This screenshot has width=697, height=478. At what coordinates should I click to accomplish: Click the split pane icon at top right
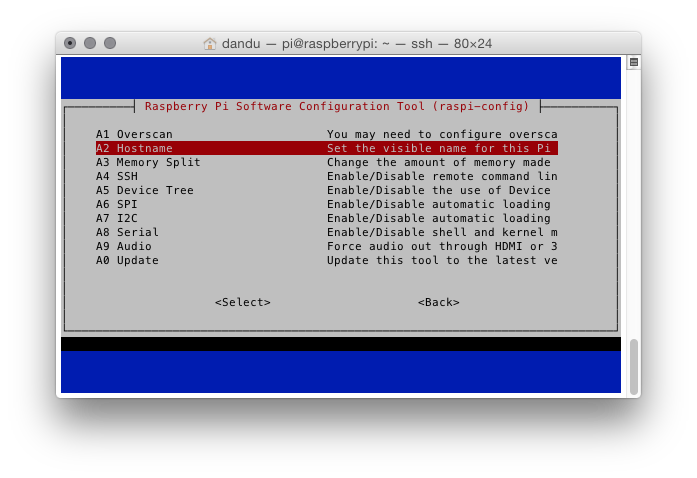634,62
